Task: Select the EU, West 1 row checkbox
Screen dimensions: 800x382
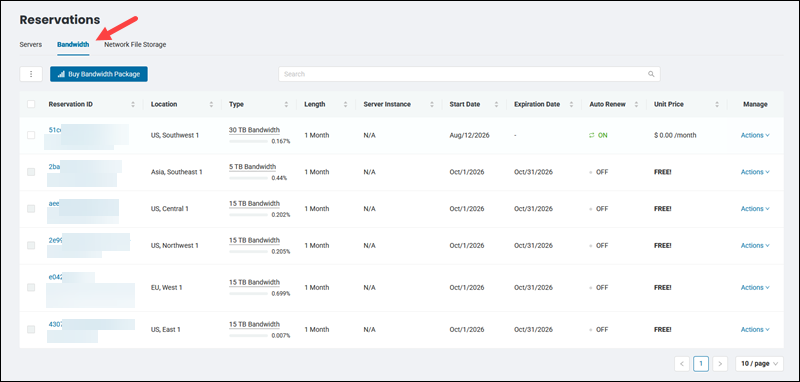Action: pos(31,287)
